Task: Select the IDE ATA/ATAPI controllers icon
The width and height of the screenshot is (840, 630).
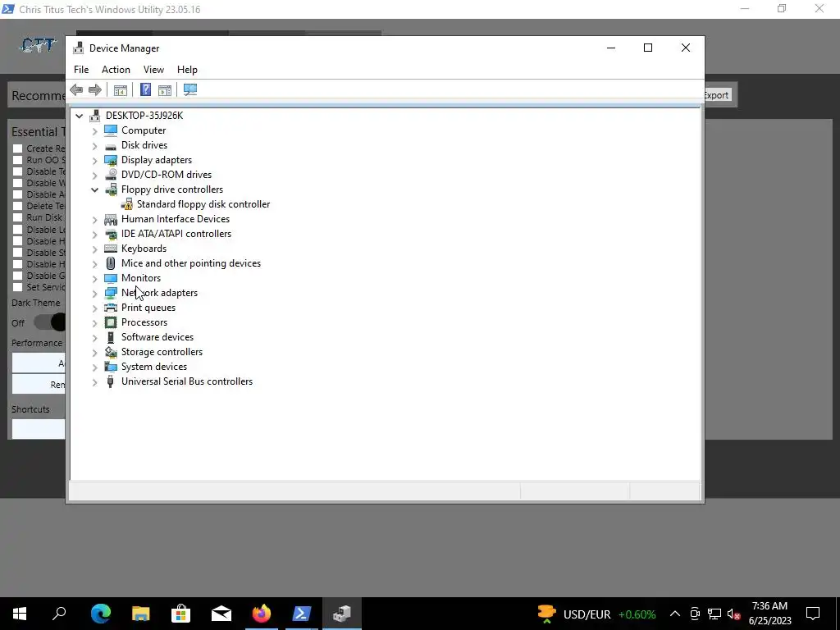Action: (111, 234)
